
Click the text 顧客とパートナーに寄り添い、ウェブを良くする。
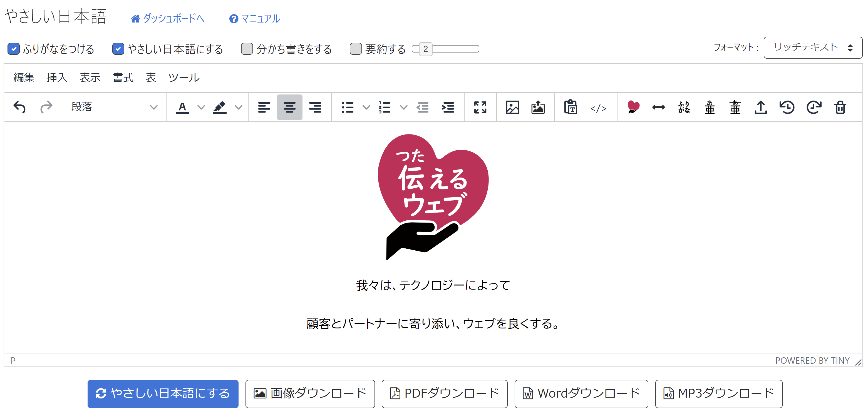(433, 324)
